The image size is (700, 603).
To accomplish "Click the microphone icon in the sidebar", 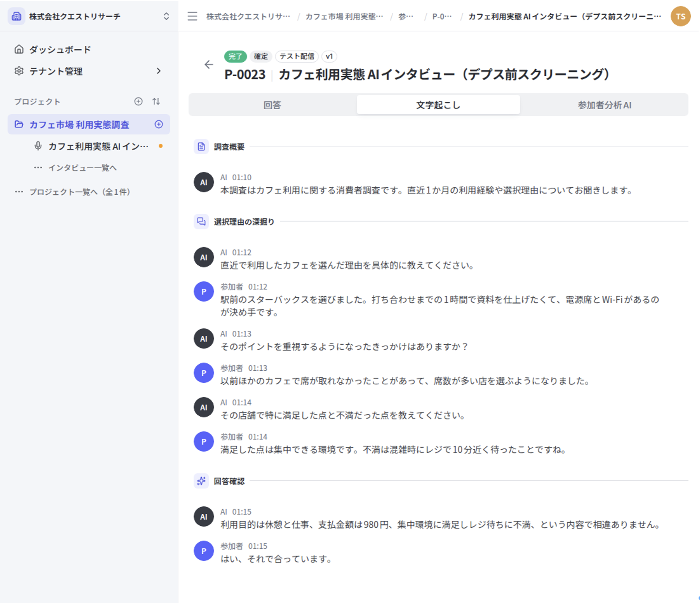I will pyautogui.click(x=38, y=146).
